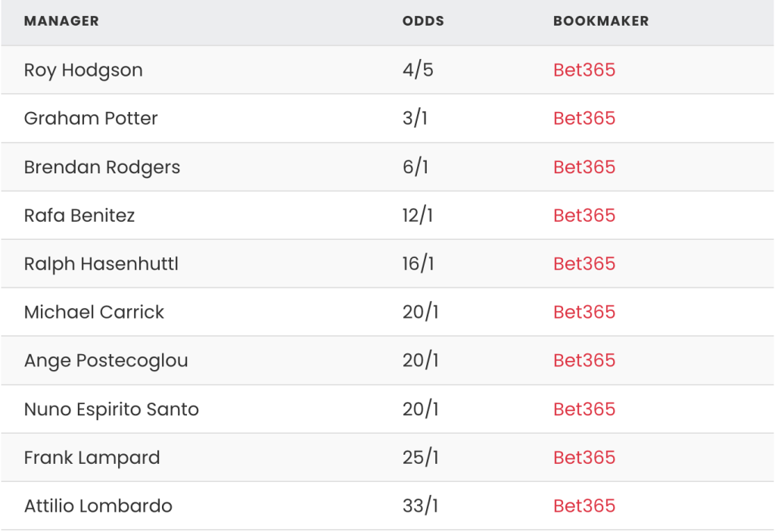Image resolution: width=775 pixels, height=532 pixels.
Task: Select the 12/1 odds for Rafa Benitez
Action: tap(418, 215)
